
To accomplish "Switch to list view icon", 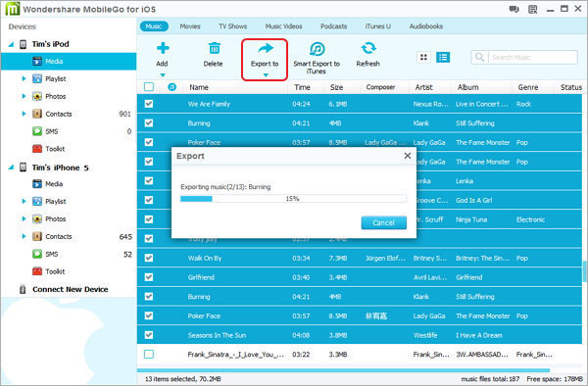I will [443, 57].
